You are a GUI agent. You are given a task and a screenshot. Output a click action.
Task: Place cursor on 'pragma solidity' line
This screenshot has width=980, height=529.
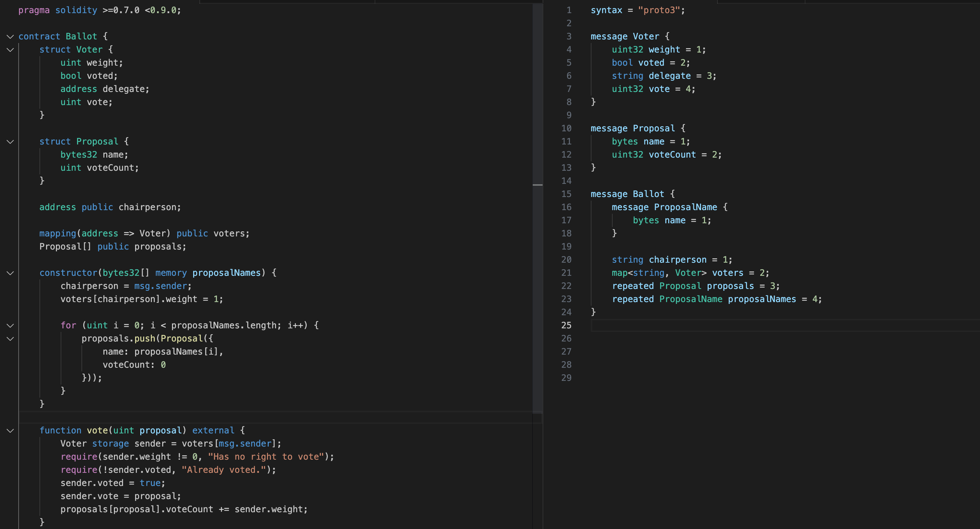coord(100,10)
